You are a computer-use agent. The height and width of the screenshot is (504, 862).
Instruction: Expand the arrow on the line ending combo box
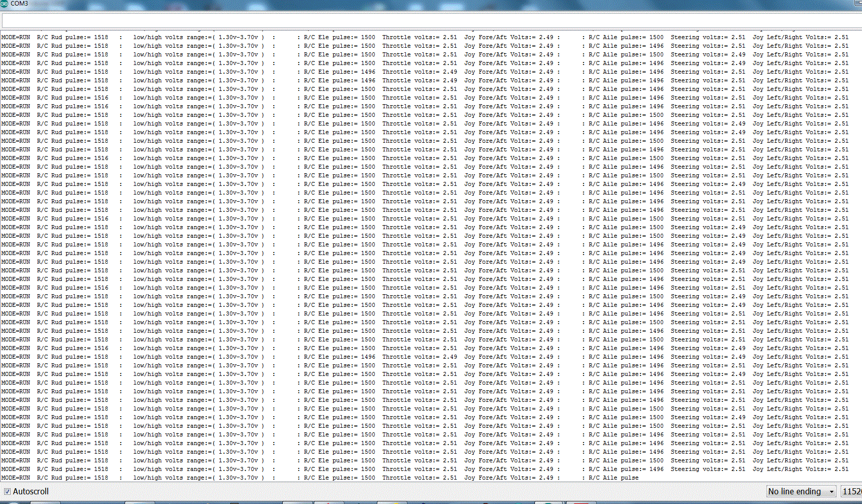tap(832, 491)
